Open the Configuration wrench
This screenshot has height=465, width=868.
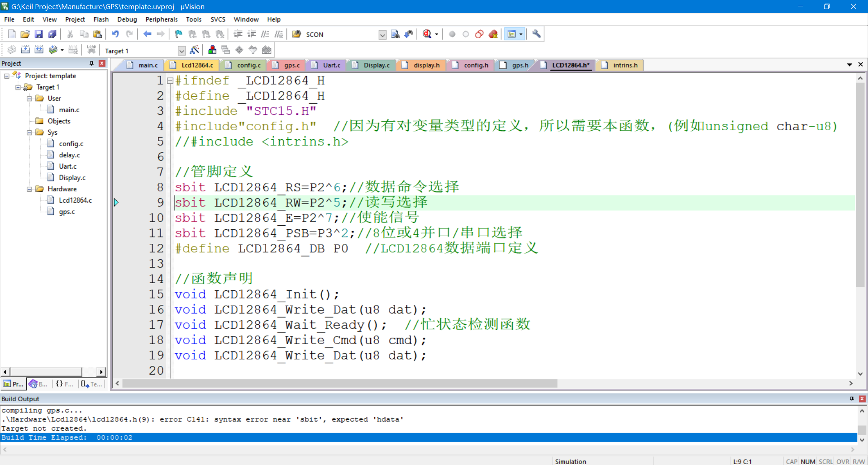pos(536,34)
